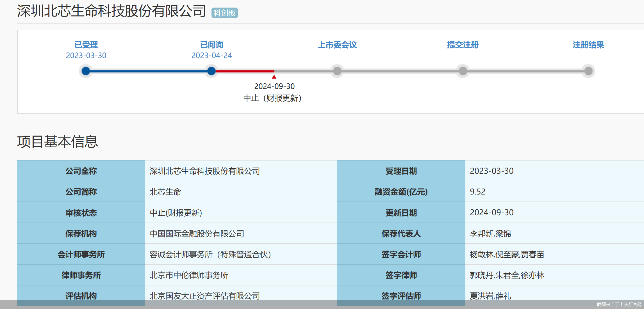This screenshot has height=309, width=644.
Task: Click the 签字律师 header cell
Action: tap(401, 275)
